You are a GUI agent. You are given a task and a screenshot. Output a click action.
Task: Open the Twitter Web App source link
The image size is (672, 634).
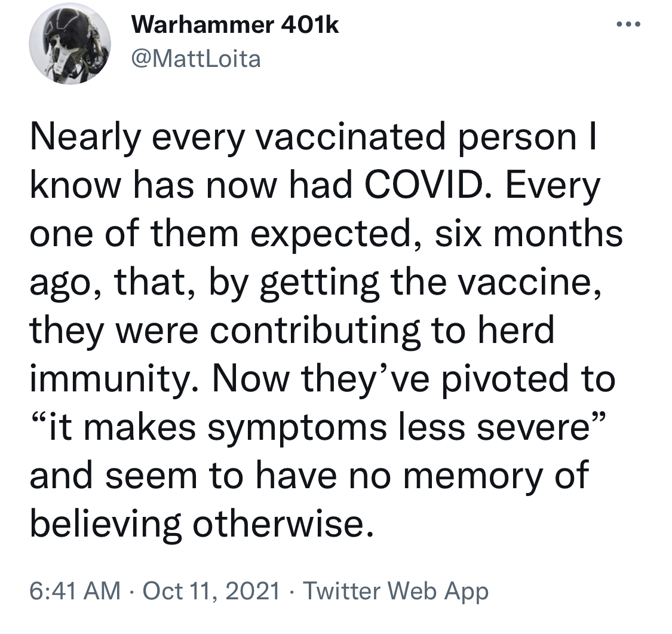(x=396, y=591)
